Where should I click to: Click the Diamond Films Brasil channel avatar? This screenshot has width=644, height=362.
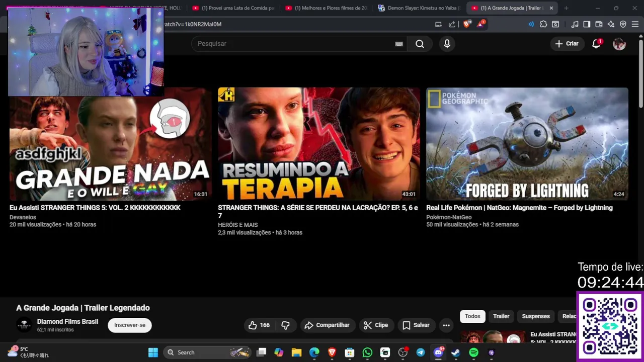24,325
